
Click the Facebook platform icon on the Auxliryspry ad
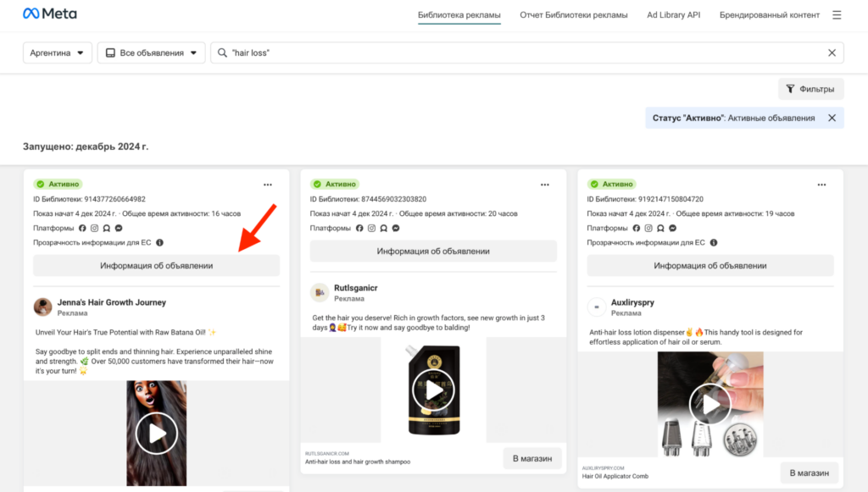[x=636, y=228]
